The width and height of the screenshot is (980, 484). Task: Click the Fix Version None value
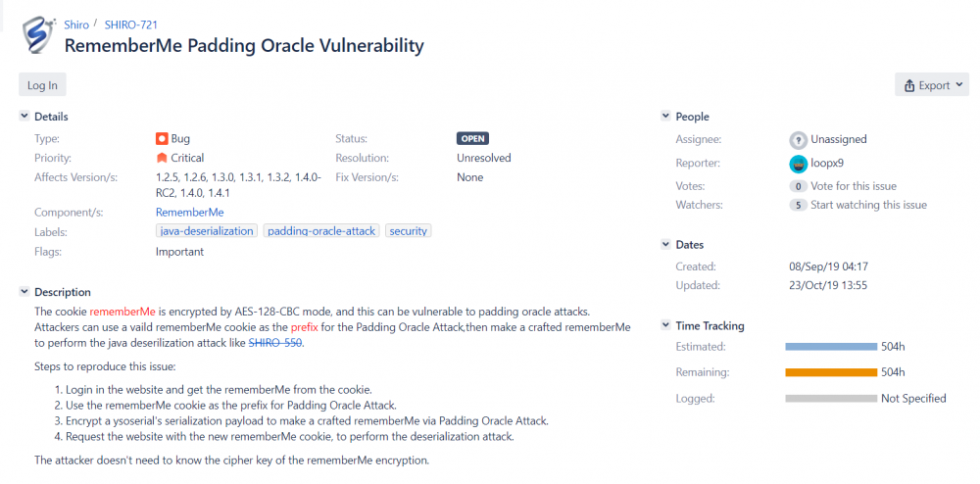point(470,177)
